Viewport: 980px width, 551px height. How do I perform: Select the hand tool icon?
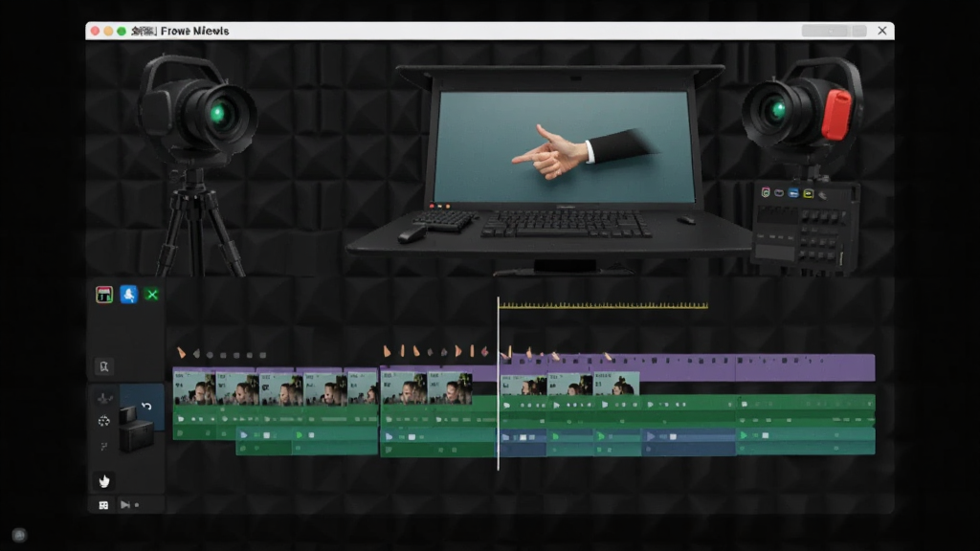pos(104,480)
